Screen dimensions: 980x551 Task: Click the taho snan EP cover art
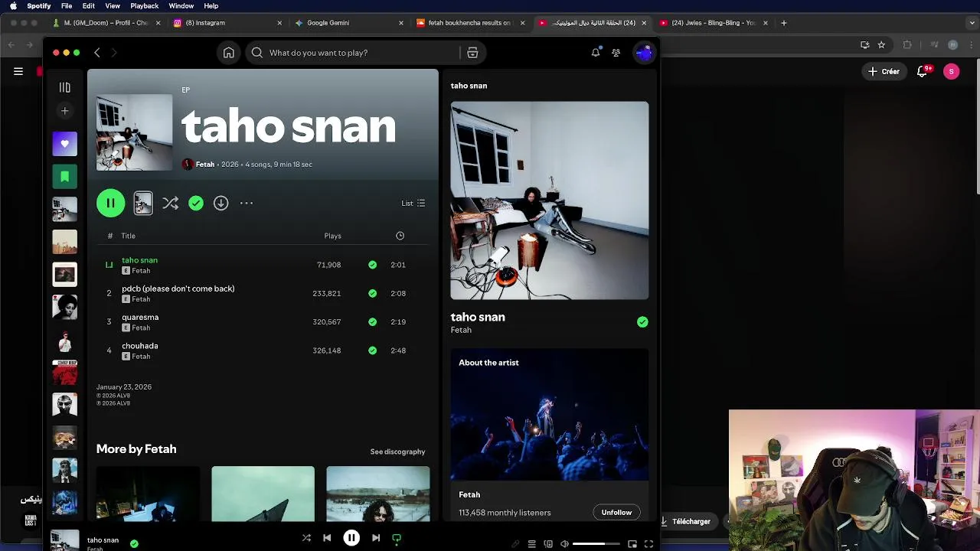coord(134,132)
